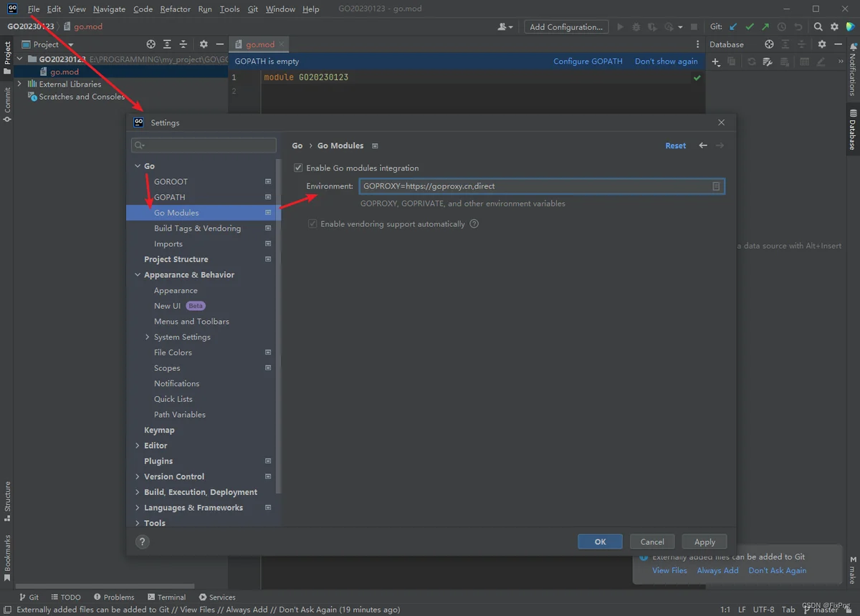Click Apply in Settings dialog
Screen dimensions: 860x616
click(x=704, y=542)
